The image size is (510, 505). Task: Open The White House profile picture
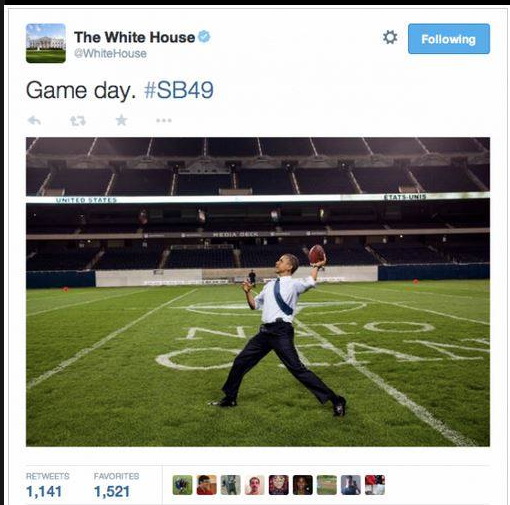[46, 43]
